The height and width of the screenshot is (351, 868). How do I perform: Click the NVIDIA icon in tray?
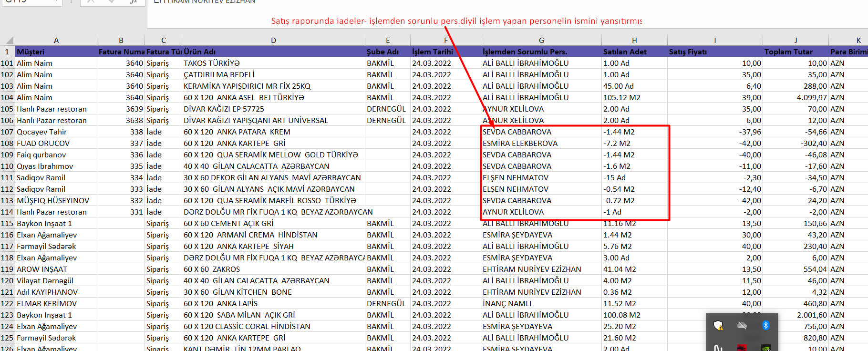(765, 348)
